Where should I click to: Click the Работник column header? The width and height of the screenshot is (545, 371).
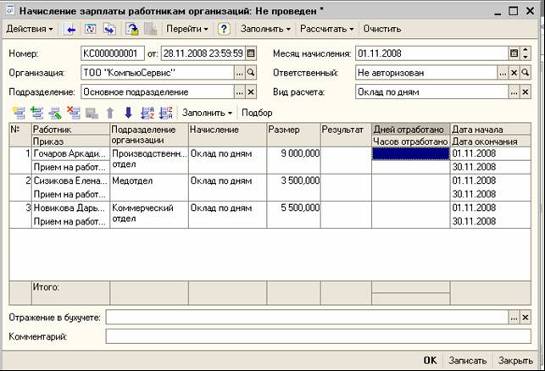[70, 129]
